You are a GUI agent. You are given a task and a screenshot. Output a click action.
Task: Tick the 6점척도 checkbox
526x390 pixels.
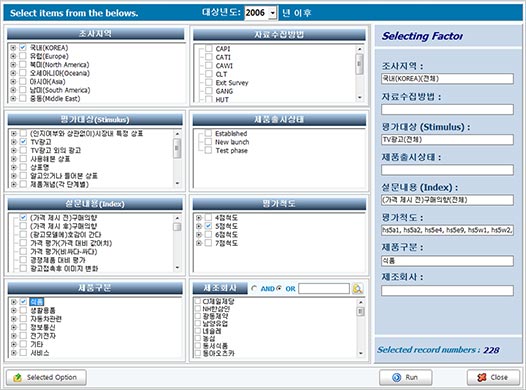pyautogui.click(x=208, y=234)
